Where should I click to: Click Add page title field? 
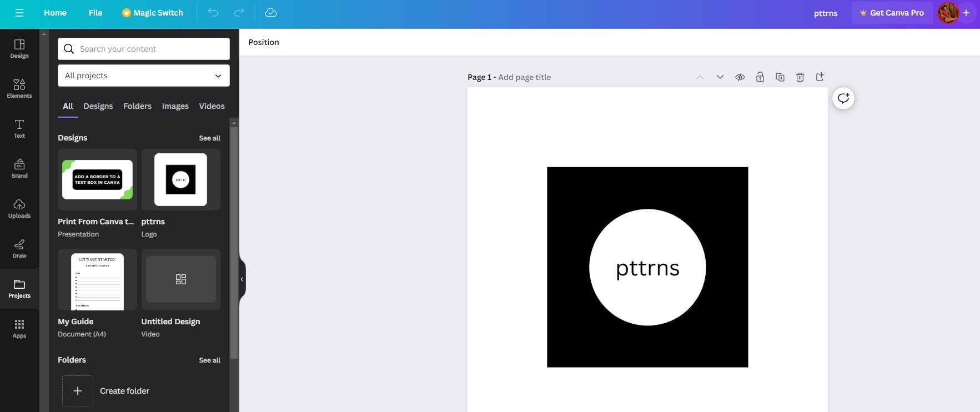point(525,77)
